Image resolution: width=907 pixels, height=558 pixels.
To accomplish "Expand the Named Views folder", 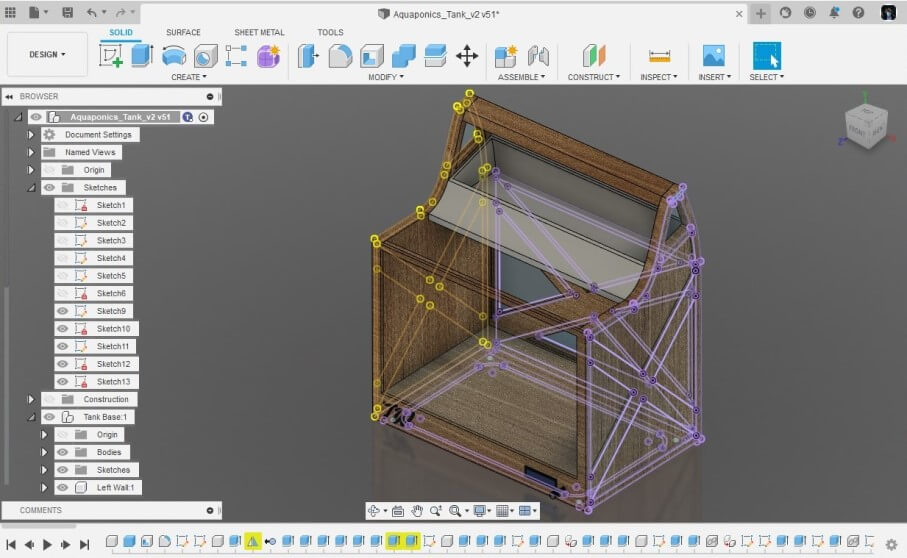I will pyautogui.click(x=31, y=152).
